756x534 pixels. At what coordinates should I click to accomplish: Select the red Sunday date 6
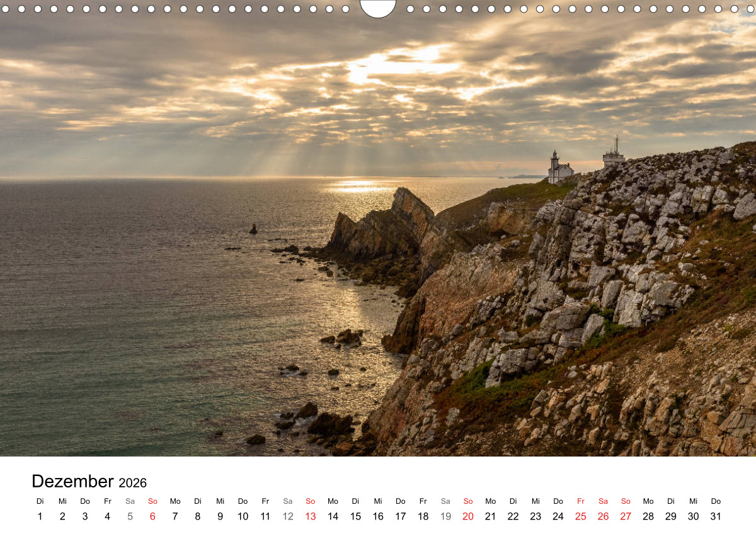(x=152, y=516)
